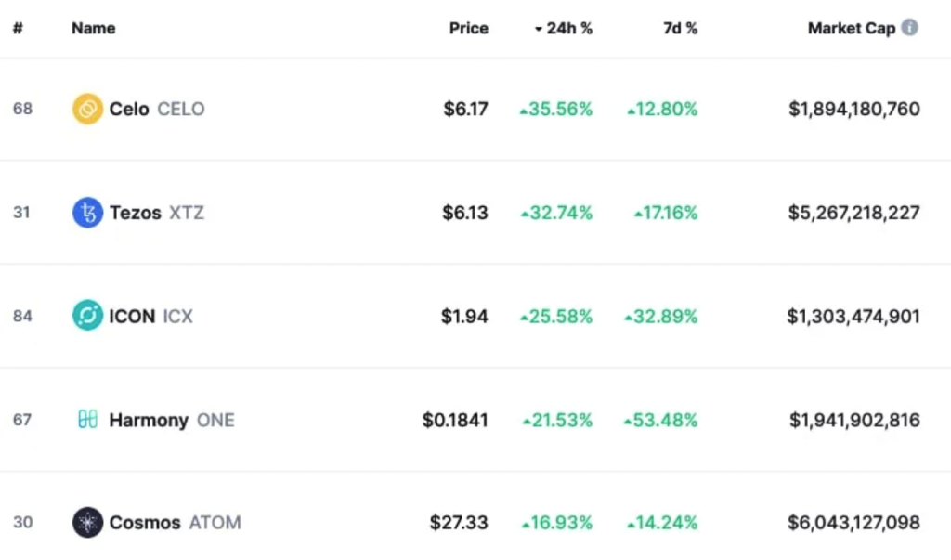This screenshot has height=560, width=951.
Task: Click the Tezos coin logo
Action: (x=87, y=213)
